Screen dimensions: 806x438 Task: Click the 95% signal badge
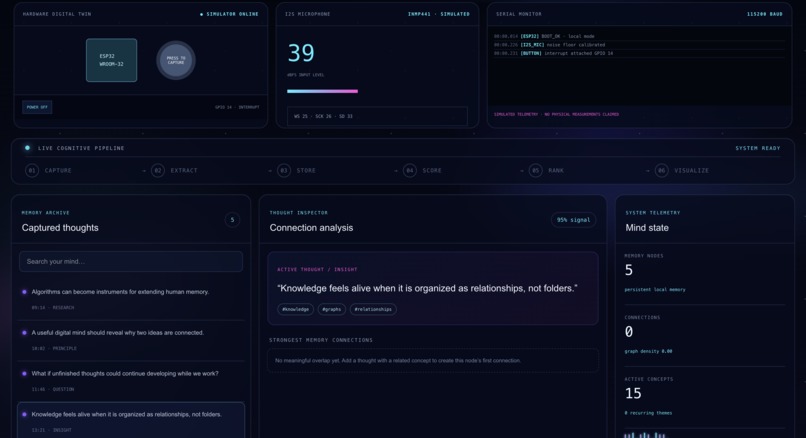coord(573,220)
